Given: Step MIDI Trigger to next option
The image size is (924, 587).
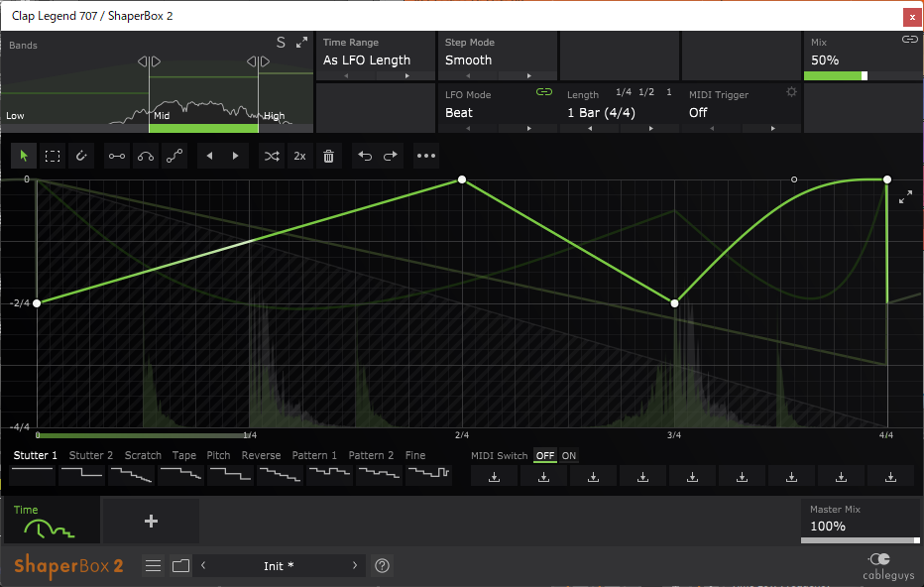Looking at the screenshot, I should (x=772, y=129).
